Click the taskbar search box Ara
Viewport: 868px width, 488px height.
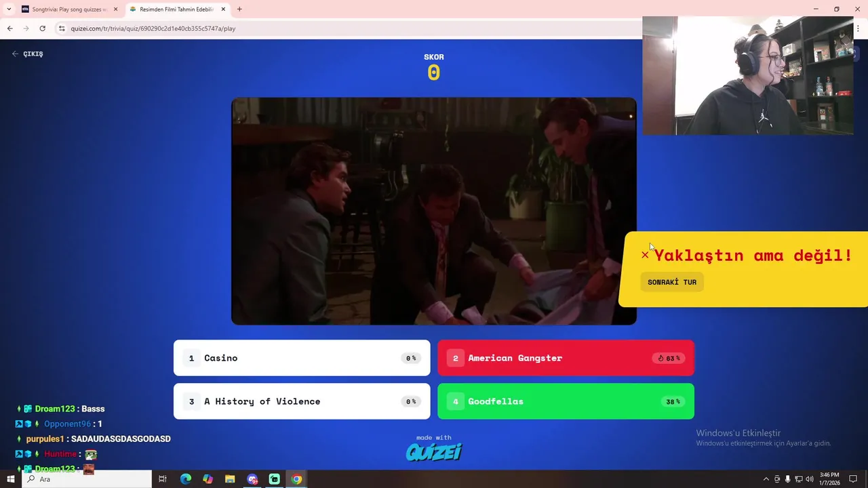tap(87, 479)
